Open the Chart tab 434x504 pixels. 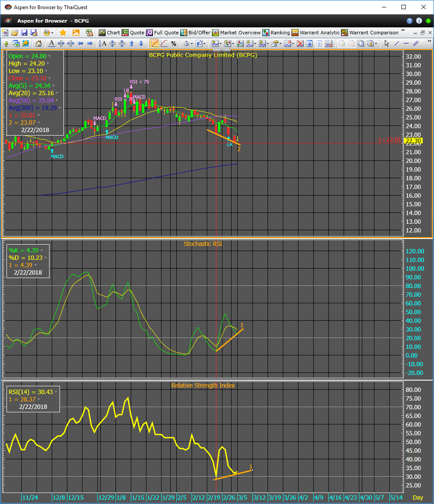tap(109, 33)
